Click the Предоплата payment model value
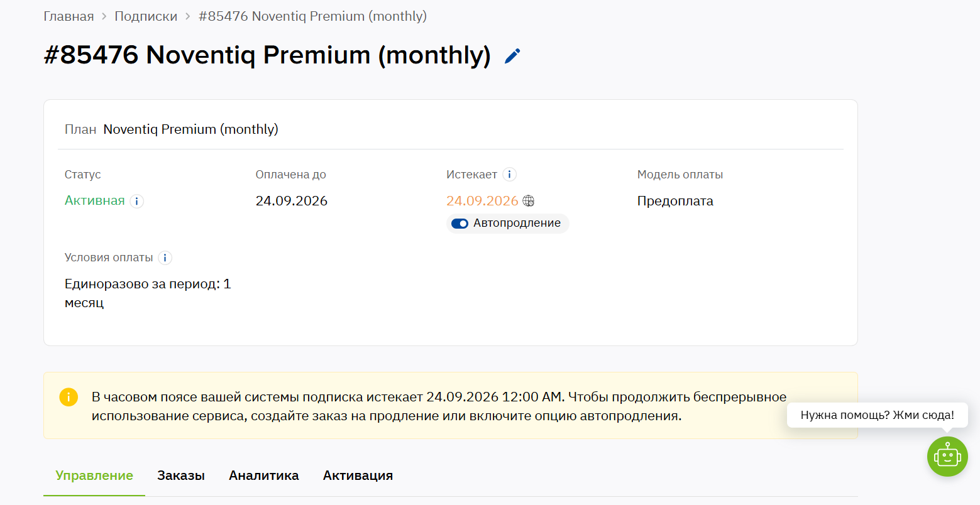The image size is (980, 505). (x=675, y=201)
